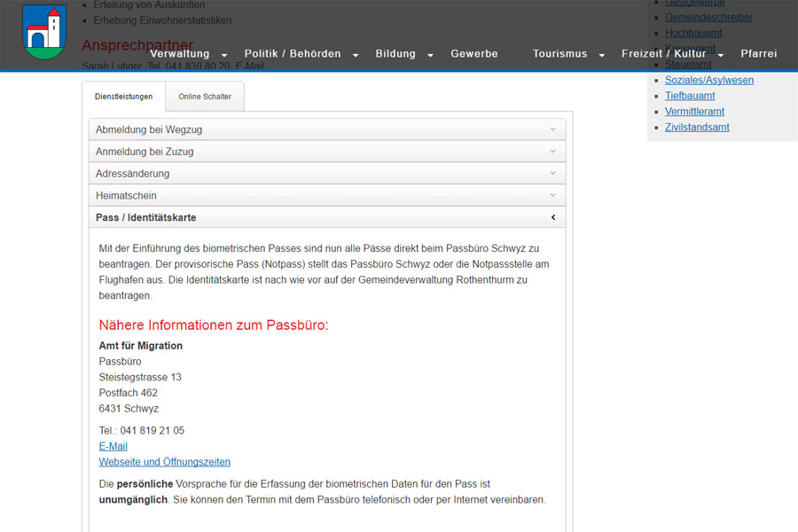The width and height of the screenshot is (798, 532).
Task: Open the Soziales/Asylwesen sidebar link
Action: click(709, 81)
